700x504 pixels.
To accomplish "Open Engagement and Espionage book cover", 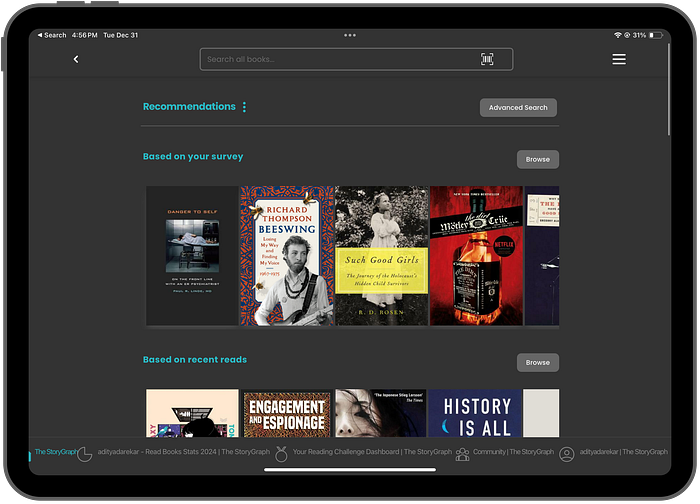I will (287, 413).
